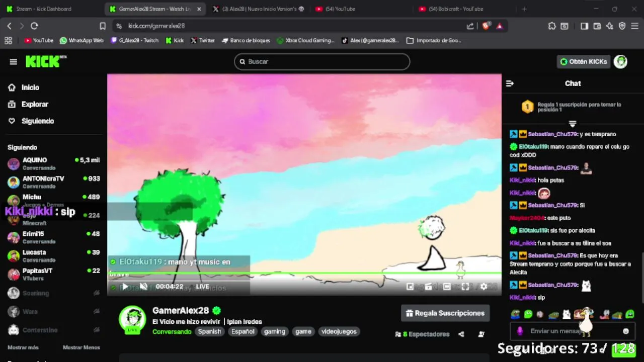Click the Regala Suscripciones button
The width and height of the screenshot is (644, 362).
tap(445, 313)
